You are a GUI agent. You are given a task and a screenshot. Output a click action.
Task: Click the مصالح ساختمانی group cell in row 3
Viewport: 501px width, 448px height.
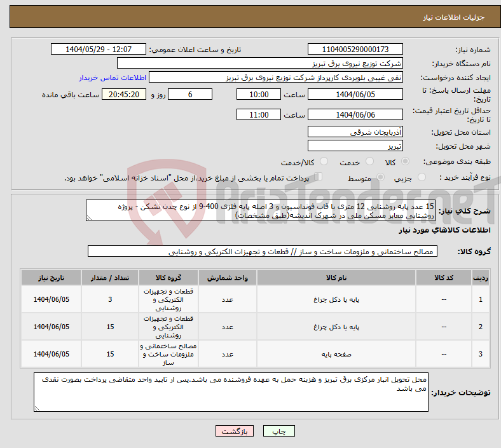pos(168,354)
